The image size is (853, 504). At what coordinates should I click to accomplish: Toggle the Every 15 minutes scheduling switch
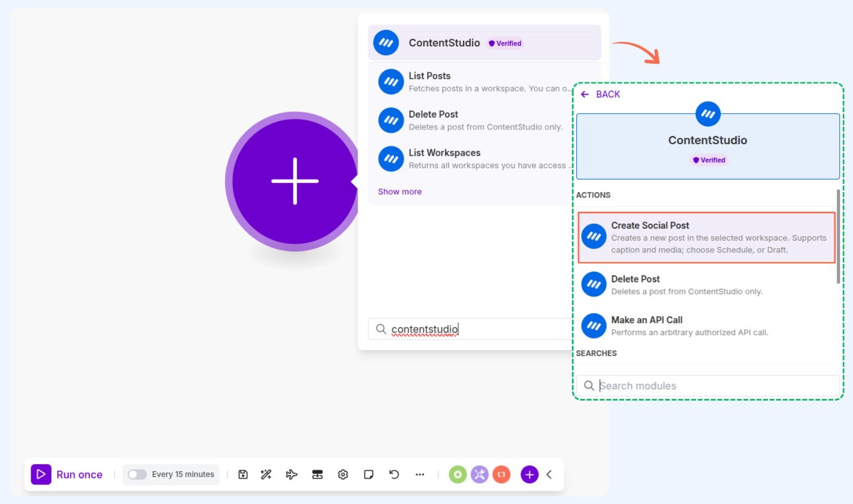click(137, 475)
